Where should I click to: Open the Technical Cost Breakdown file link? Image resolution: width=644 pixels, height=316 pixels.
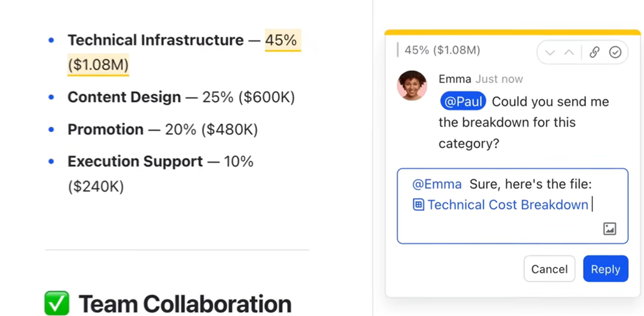508,205
